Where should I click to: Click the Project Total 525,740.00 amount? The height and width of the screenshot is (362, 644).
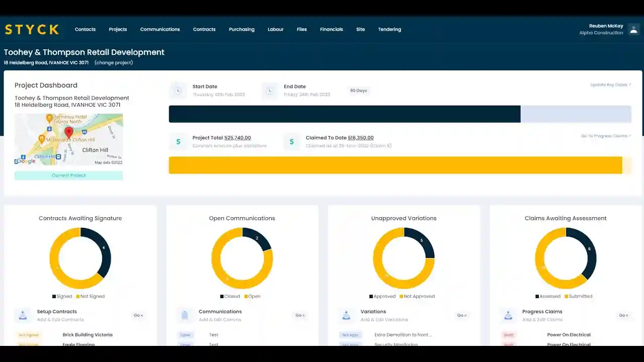coord(237,138)
